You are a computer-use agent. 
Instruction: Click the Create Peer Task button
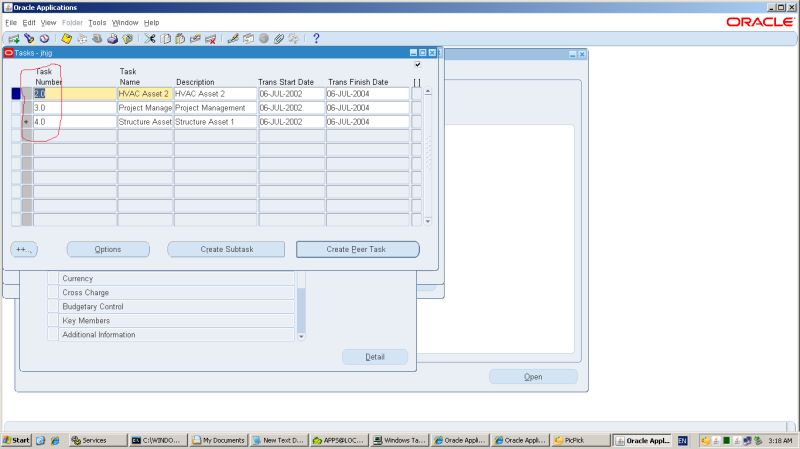[x=358, y=250]
